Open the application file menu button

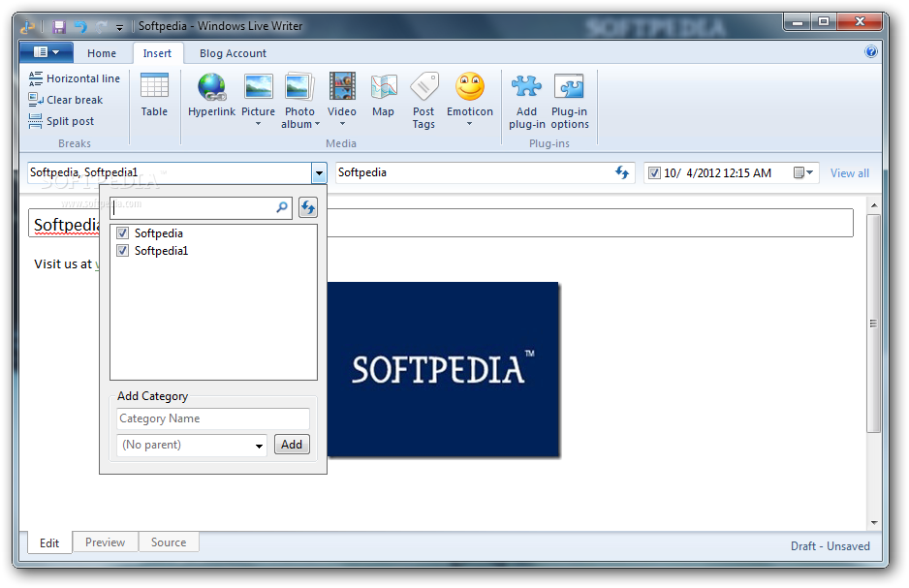(x=47, y=52)
